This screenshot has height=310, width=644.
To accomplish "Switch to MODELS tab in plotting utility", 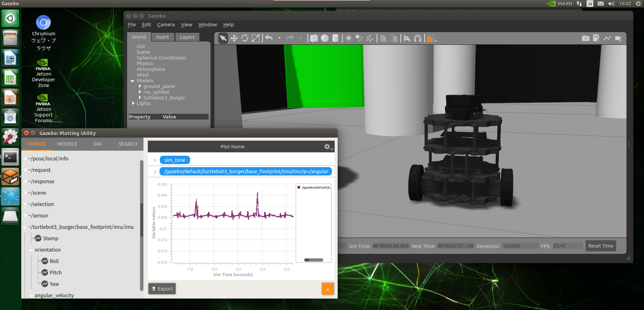I will click(x=67, y=144).
